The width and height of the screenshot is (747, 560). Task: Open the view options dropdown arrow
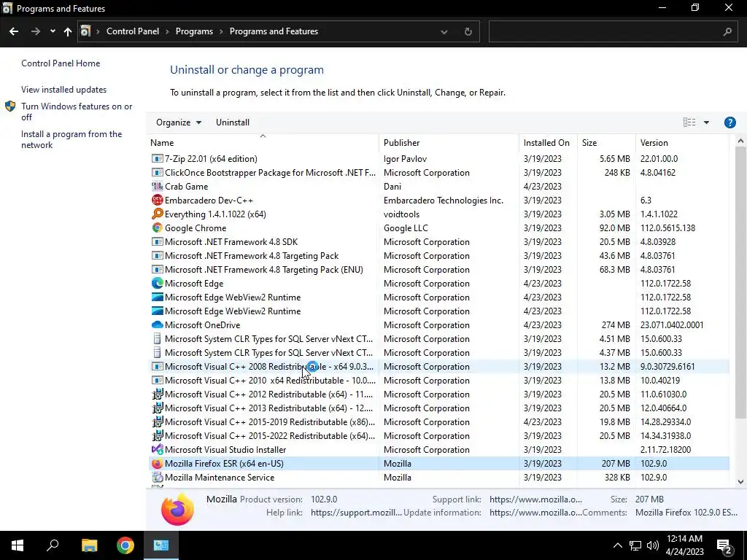coord(706,122)
